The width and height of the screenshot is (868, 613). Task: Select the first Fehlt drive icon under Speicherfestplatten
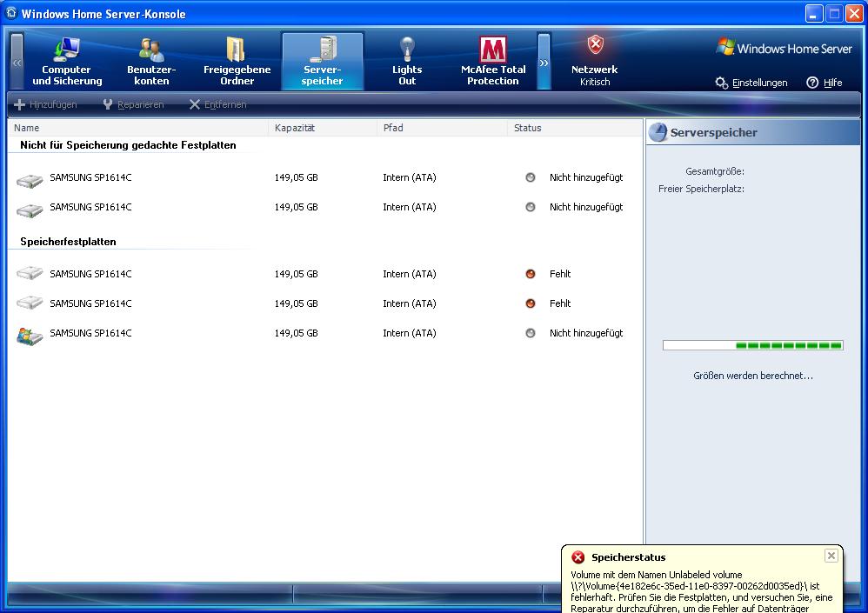(x=30, y=272)
